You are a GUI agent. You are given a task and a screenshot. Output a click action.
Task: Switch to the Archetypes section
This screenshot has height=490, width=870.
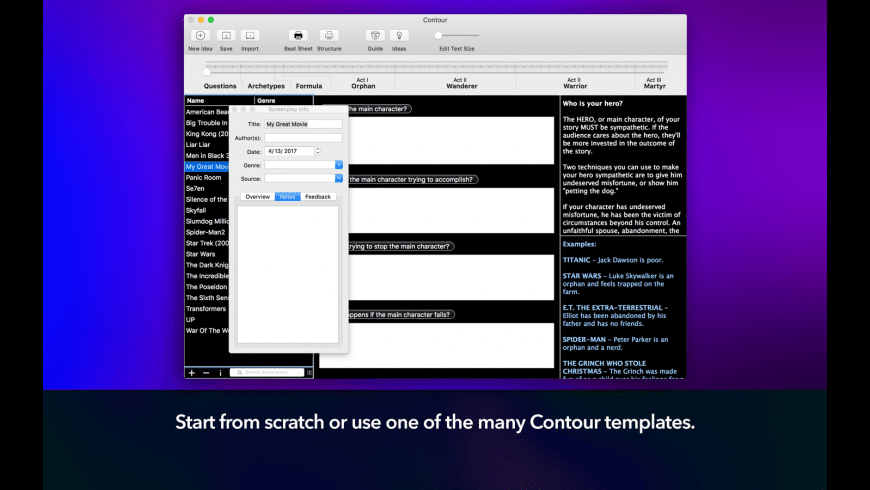[266, 86]
